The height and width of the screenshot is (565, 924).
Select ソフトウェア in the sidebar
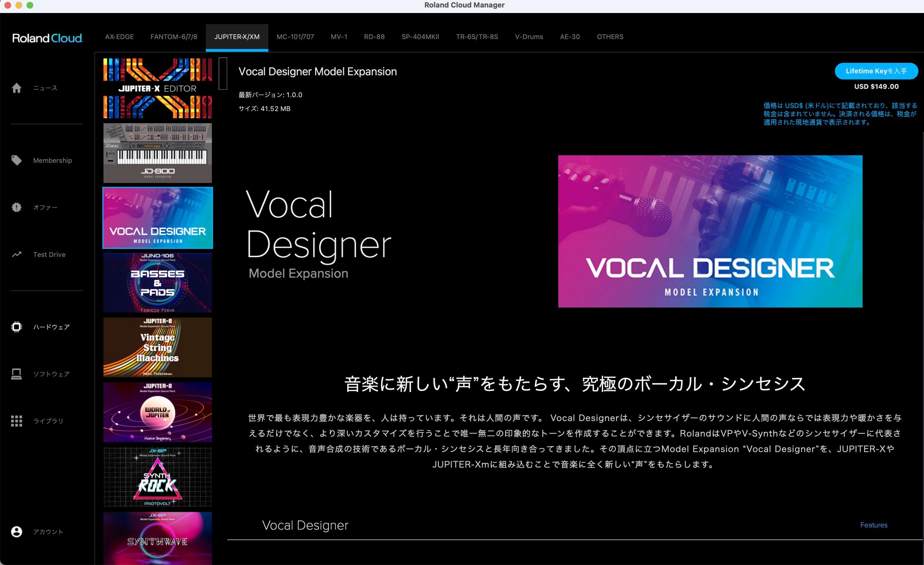51,374
